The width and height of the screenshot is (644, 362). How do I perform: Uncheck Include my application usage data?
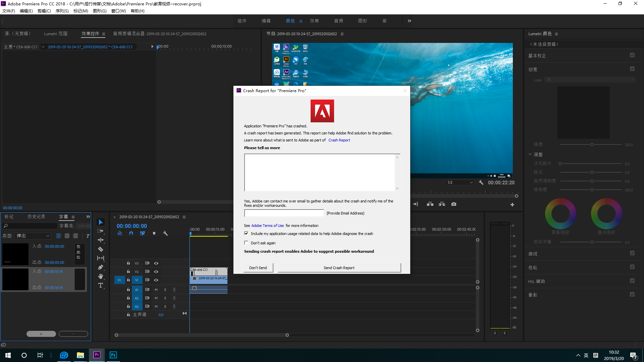[247, 234]
